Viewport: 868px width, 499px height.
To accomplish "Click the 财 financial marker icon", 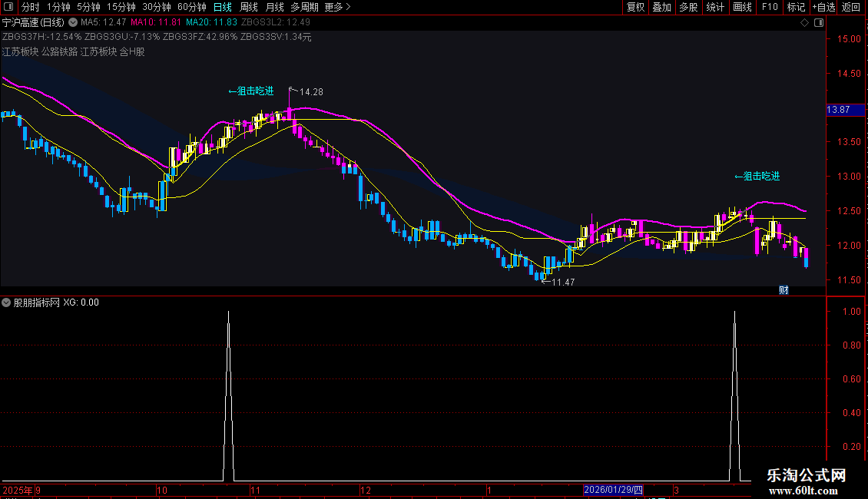I will coord(784,290).
